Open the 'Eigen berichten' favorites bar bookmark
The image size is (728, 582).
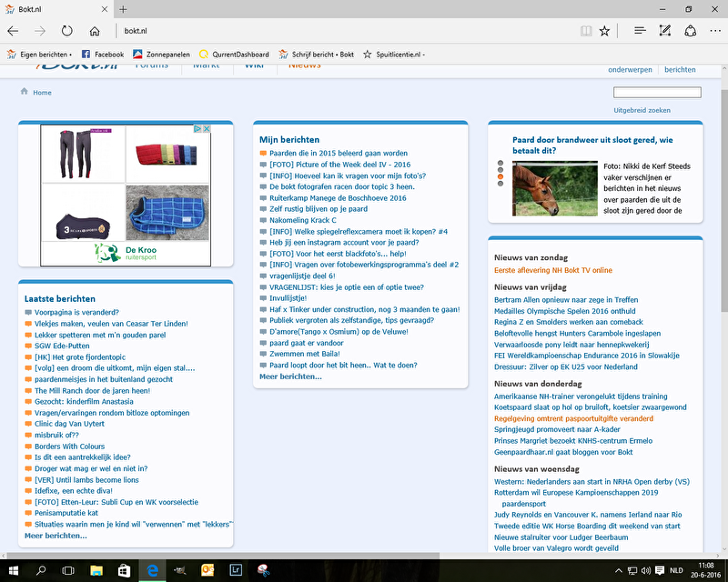coord(39,55)
